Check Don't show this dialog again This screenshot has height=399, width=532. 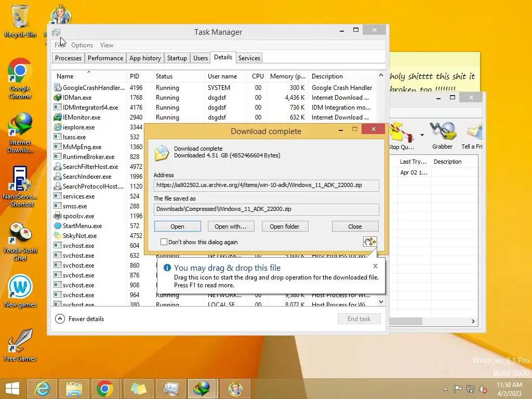coord(164,242)
